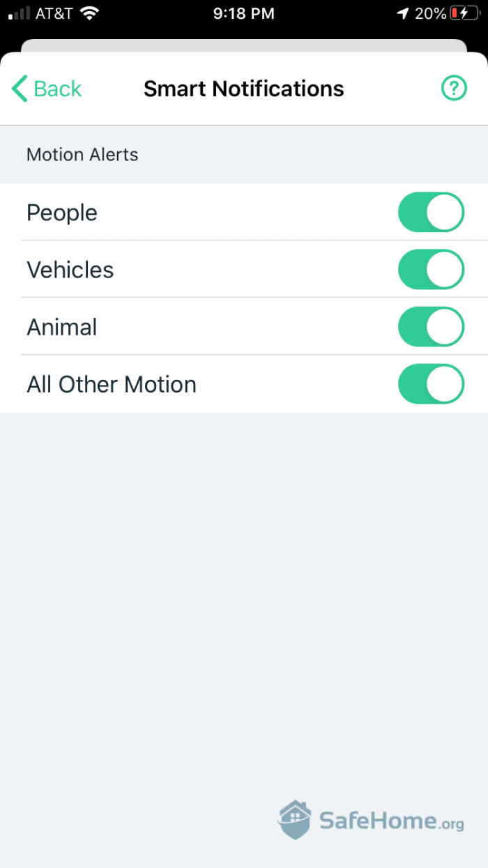
Task: Click the SafeHome.org watermark text
Action: (x=391, y=821)
